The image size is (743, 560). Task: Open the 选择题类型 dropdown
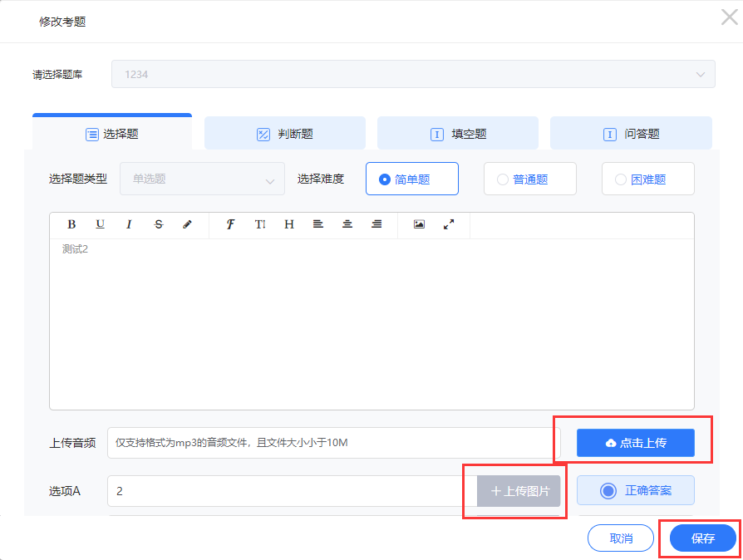click(202, 179)
